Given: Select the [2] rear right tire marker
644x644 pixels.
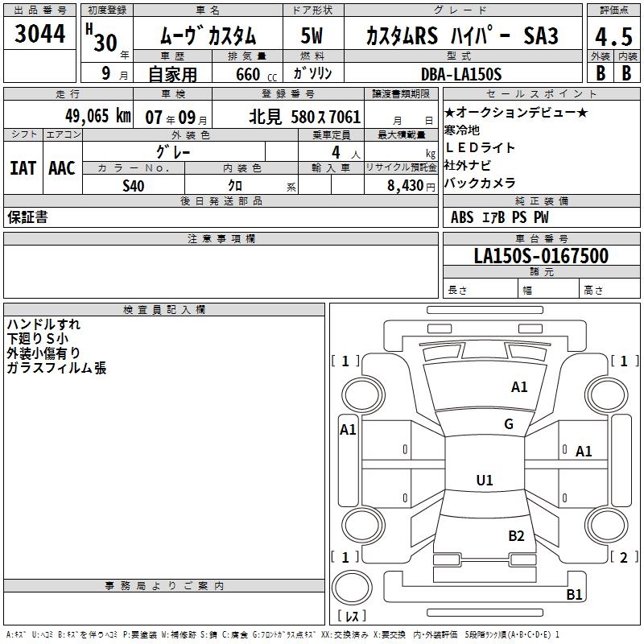Looking at the screenshot, I should click(623, 557).
